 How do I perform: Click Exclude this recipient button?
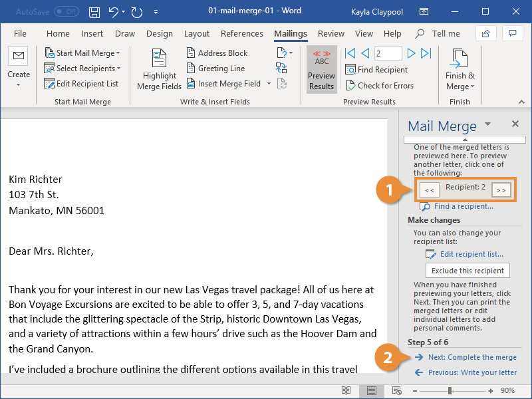tap(467, 271)
